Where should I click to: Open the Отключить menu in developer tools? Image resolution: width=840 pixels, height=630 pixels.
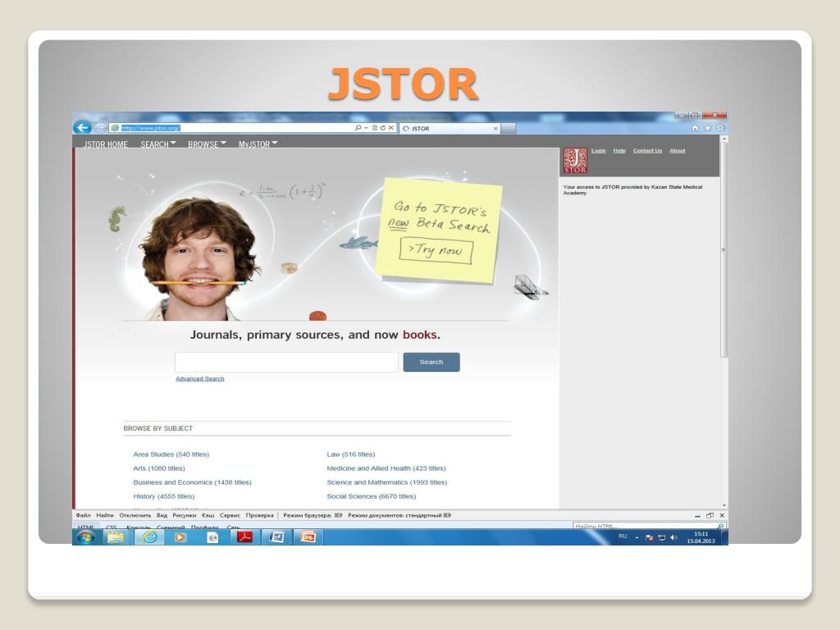point(135,515)
